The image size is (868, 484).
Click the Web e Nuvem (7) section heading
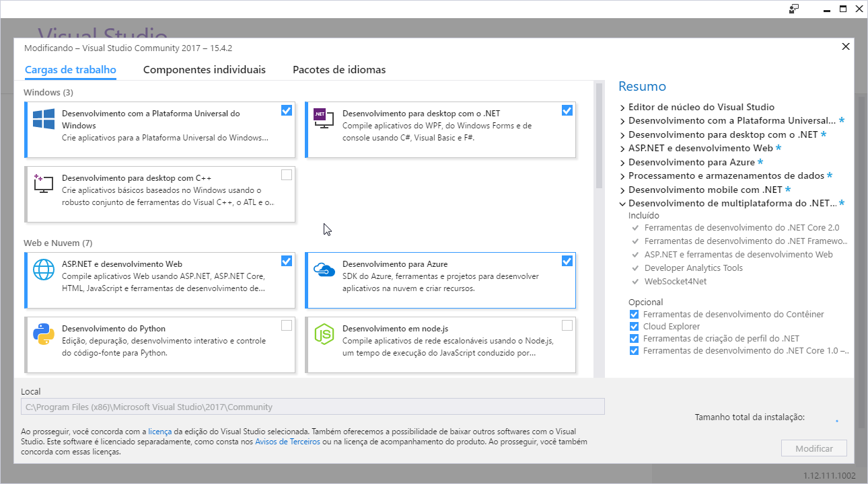[58, 243]
